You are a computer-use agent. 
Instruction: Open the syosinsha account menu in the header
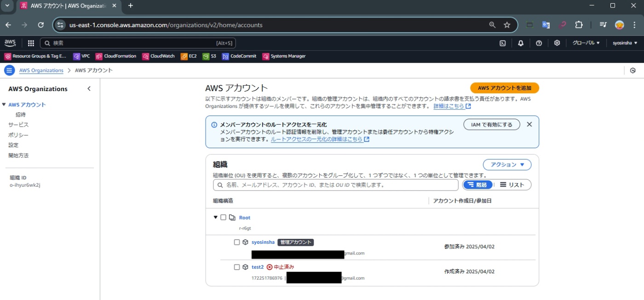625,43
